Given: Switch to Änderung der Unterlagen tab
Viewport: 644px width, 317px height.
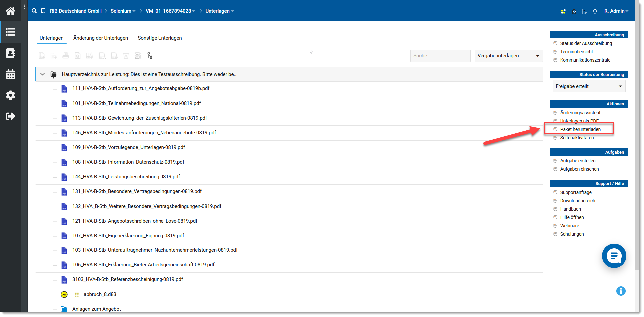Looking at the screenshot, I should coord(101,38).
